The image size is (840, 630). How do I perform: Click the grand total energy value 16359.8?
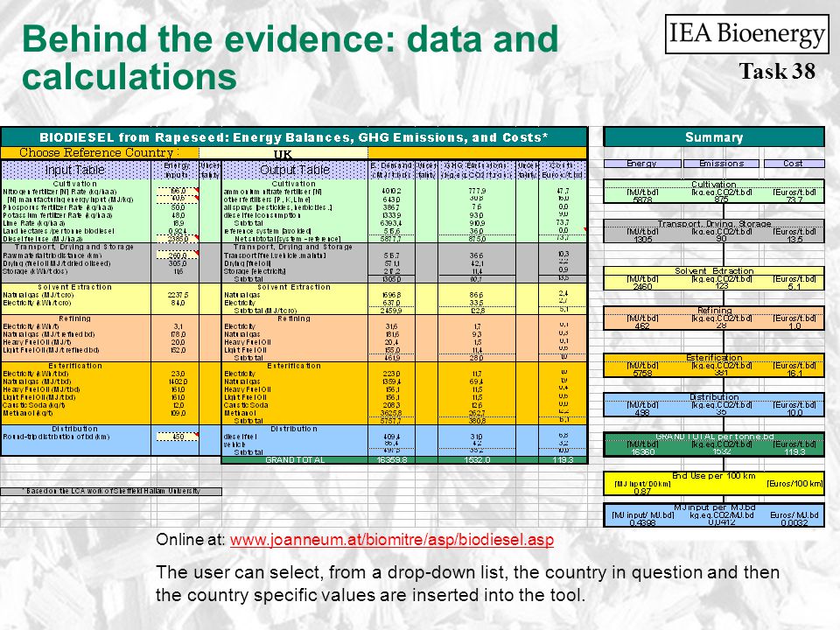click(392, 459)
